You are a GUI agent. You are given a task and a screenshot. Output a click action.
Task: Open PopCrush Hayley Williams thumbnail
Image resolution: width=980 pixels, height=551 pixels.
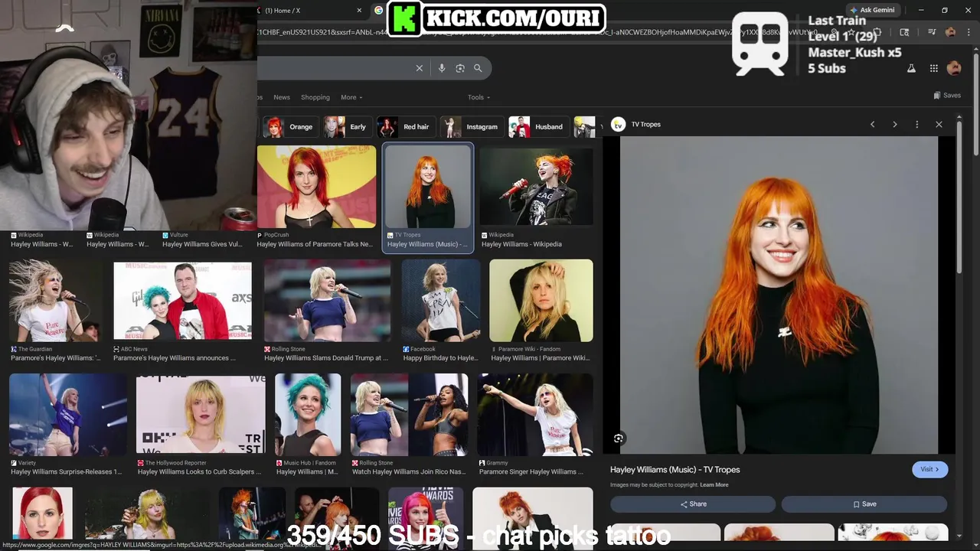[x=317, y=187]
